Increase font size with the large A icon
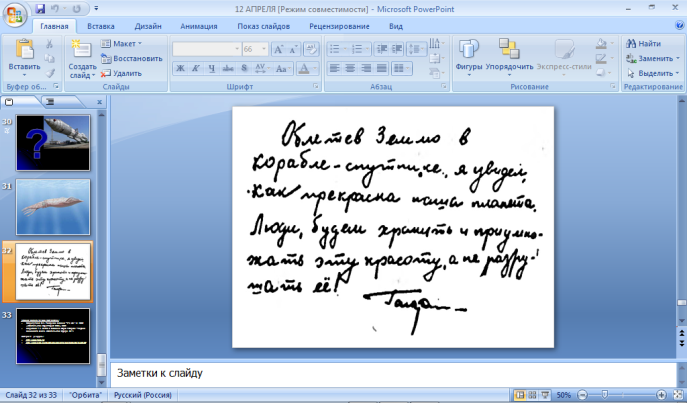This screenshot has height=403, width=687. (279, 49)
